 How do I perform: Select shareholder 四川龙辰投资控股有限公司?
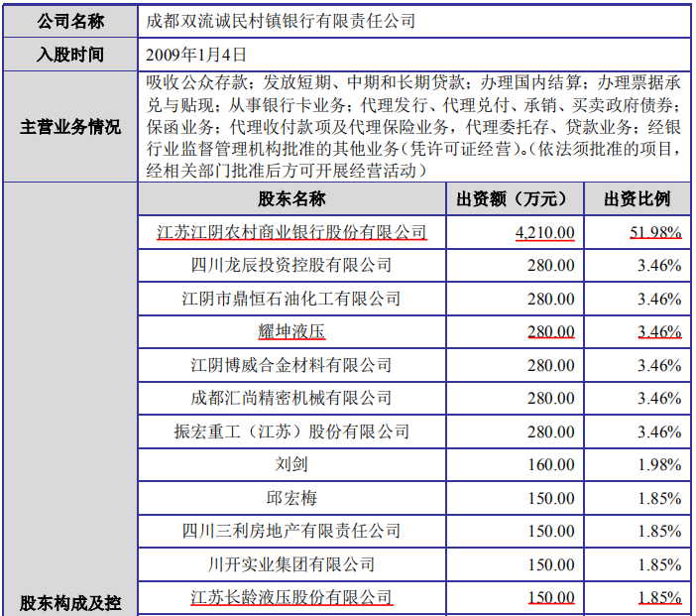click(291, 266)
